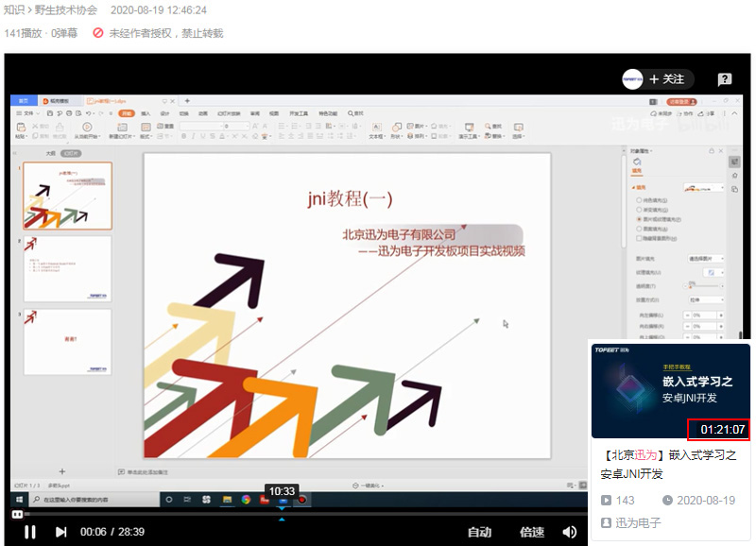Click the undo arrow in quick toolbar
Screen dimensions: 756x546
[x=89, y=113]
